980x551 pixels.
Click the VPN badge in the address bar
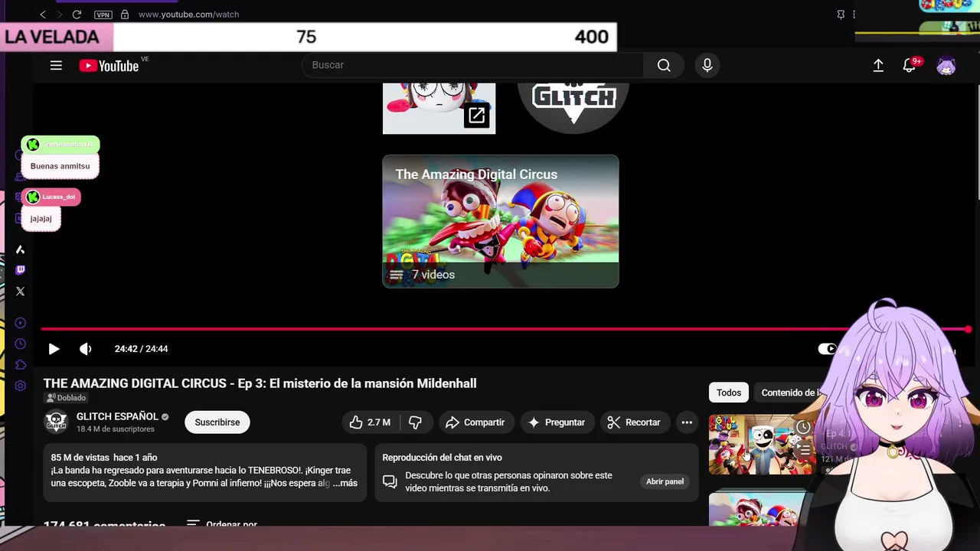pyautogui.click(x=103, y=15)
